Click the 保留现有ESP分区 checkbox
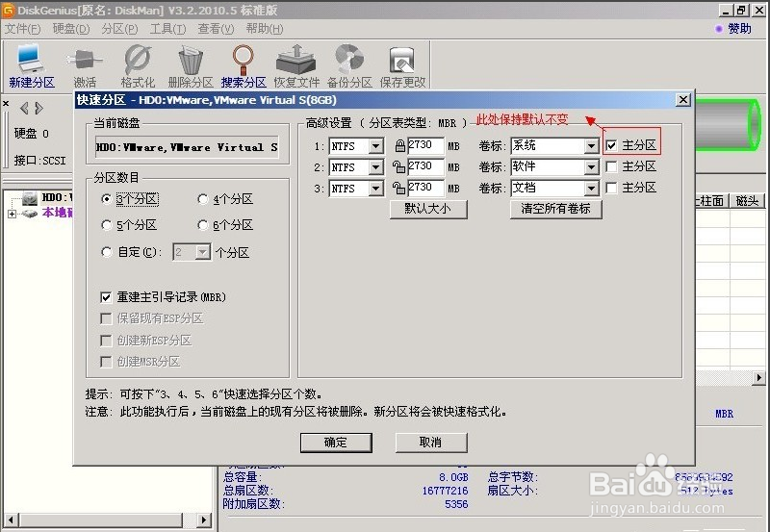The height and width of the screenshot is (532, 770). coord(106,319)
